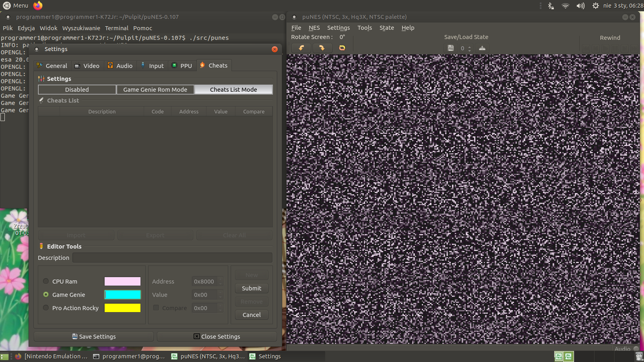The image size is (644, 362).
Task: Switch to Nintendo Emulation taskbar window
Action: tap(51, 356)
